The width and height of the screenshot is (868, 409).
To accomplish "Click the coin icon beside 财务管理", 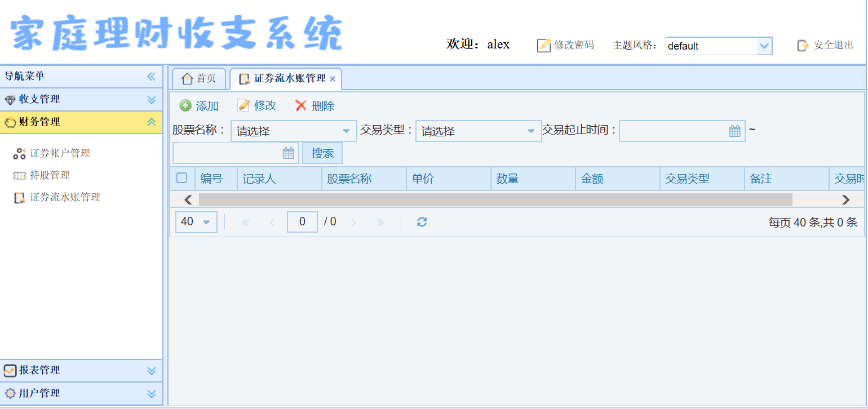I will point(10,122).
